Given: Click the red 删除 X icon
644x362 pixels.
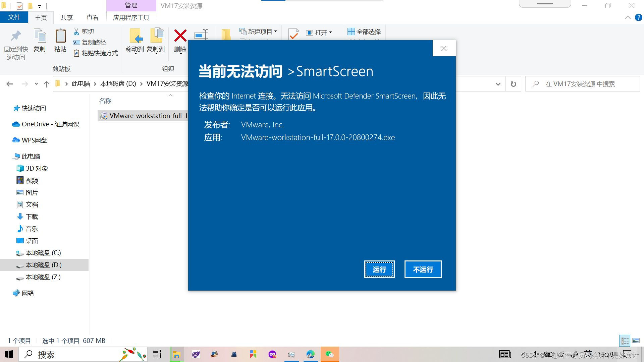Looking at the screenshot, I should [x=180, y=36].
